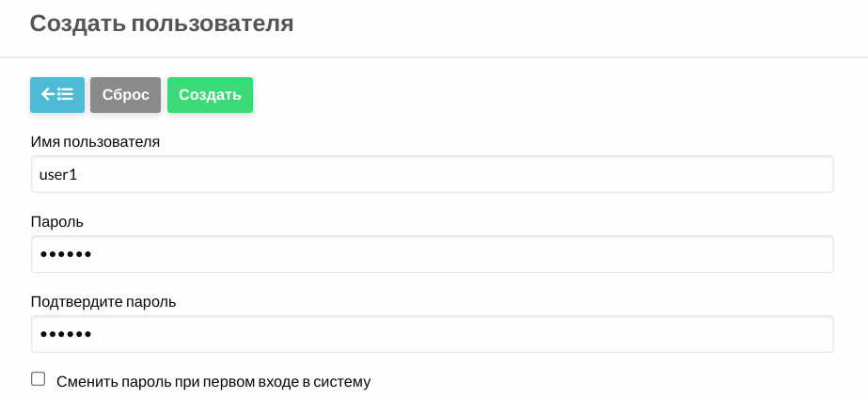868x398 pixels.
Task: Click the back-to-list arrow icon button
Action: (x=57, y=95)
